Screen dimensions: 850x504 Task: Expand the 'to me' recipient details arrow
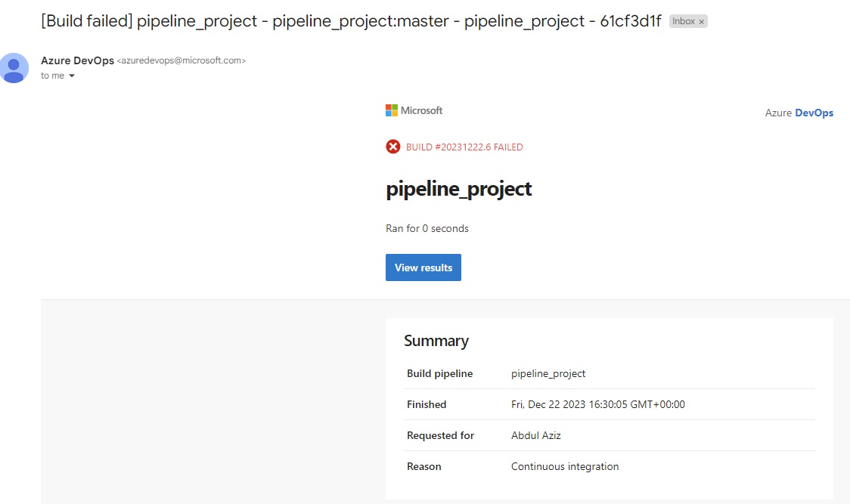click(72, 76)
